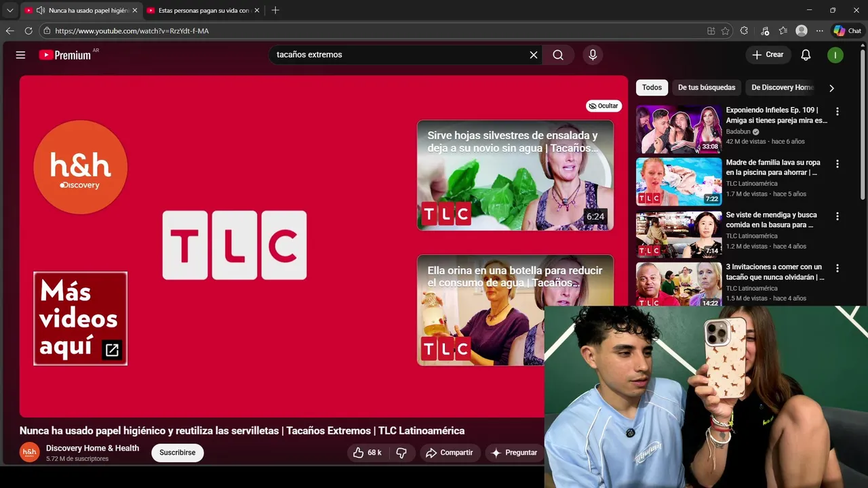Show more filter chips with right arrow
868x488 pixels.
click(x=831, y=88)
